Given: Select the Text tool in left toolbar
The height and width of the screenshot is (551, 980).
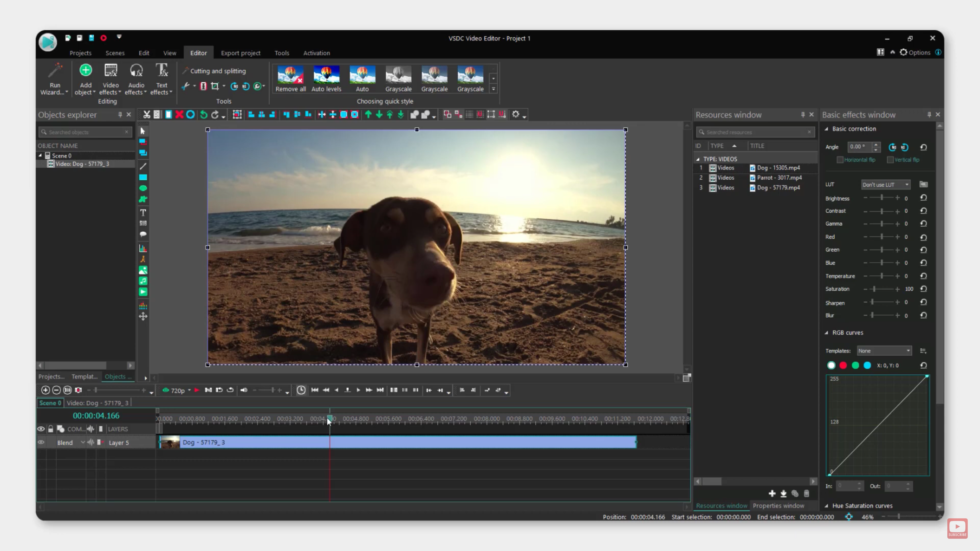Looking at the screenshot, I should point(143,212).
